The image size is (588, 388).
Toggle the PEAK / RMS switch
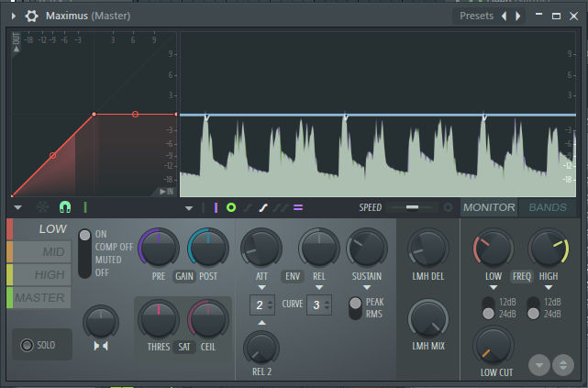pos(355,308)
